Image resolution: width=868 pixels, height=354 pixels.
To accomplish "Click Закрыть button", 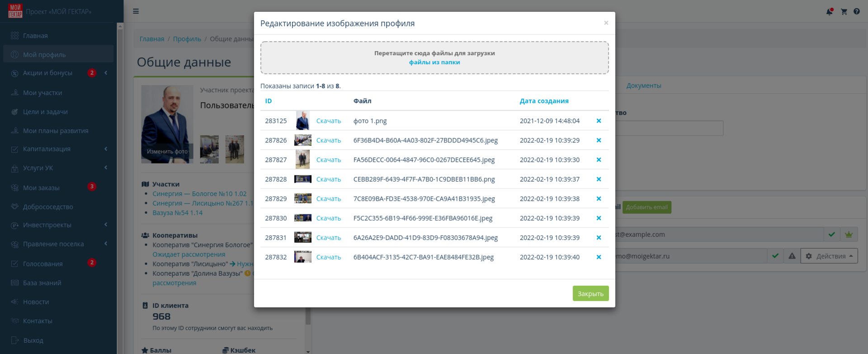I will click(x=590, y=293).
